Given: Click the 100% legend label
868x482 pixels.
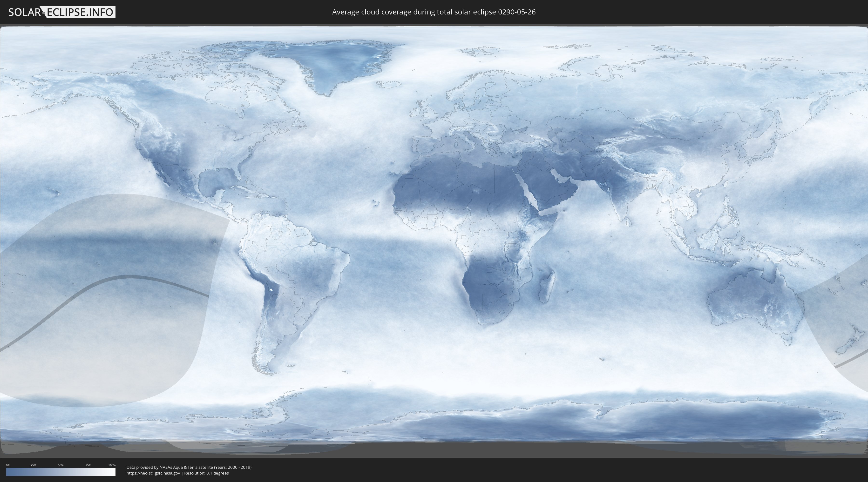Looking at the screenshot, I should (112, 465).
